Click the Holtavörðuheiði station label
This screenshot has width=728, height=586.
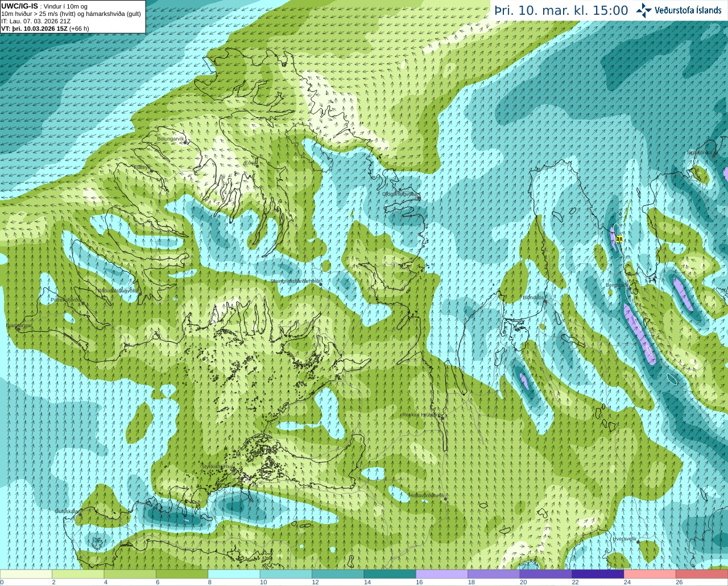click(x=427, y=496)
